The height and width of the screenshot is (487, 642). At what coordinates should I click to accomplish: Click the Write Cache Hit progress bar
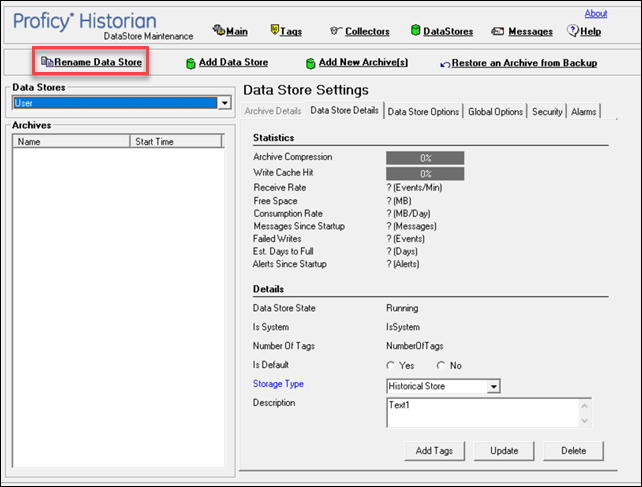point(425,174)
